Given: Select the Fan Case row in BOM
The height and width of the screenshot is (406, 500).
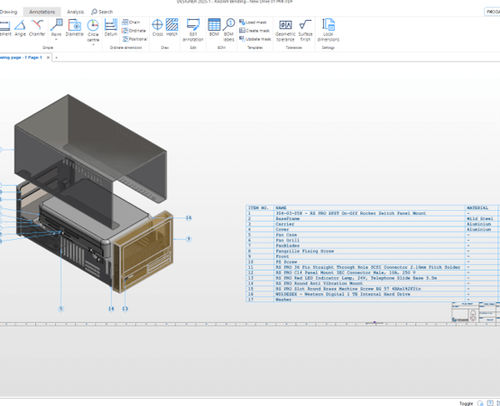Looking at the screenshot, I should coord(372,235).
